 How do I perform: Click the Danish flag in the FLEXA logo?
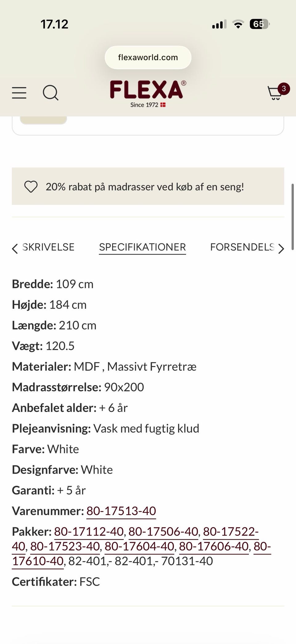point(162,105)
